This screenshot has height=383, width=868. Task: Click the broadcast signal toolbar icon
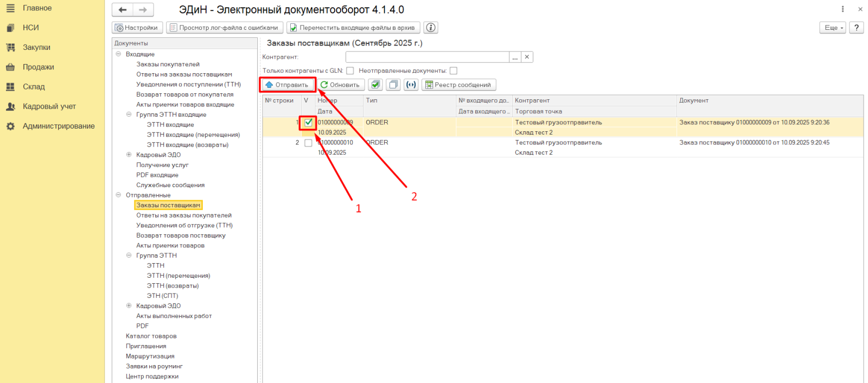411,85
